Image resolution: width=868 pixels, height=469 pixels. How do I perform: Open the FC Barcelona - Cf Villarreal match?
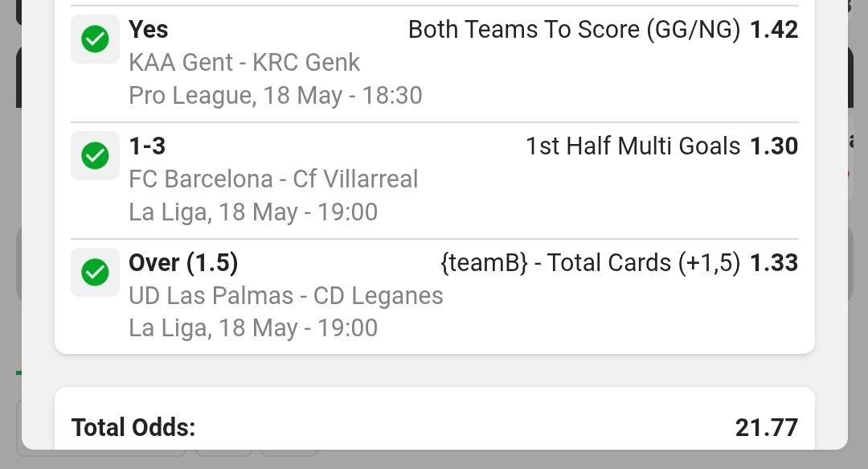pyautogui.click(x=273, y=179)
